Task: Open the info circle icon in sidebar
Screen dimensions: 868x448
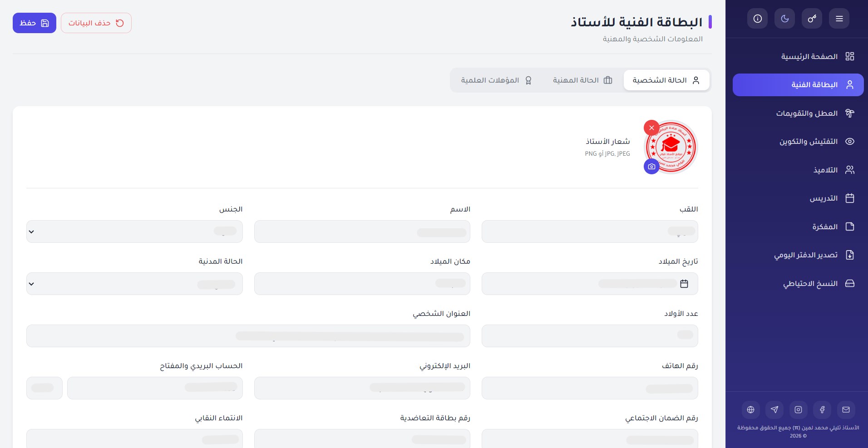Action: point(757,19)
